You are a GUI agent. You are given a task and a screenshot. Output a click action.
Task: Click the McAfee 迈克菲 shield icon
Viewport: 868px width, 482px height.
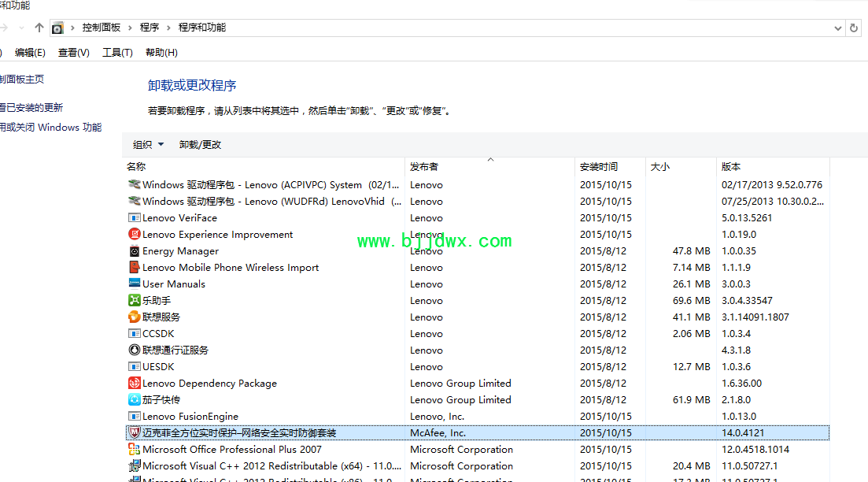[134, 432]
